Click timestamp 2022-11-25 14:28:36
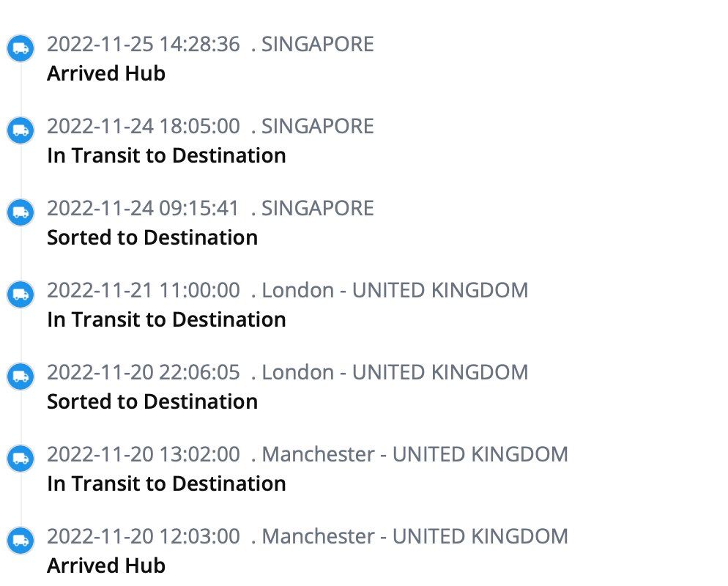Screen dimensions: 728x586 pyautogui.click(x=144, y=45)
